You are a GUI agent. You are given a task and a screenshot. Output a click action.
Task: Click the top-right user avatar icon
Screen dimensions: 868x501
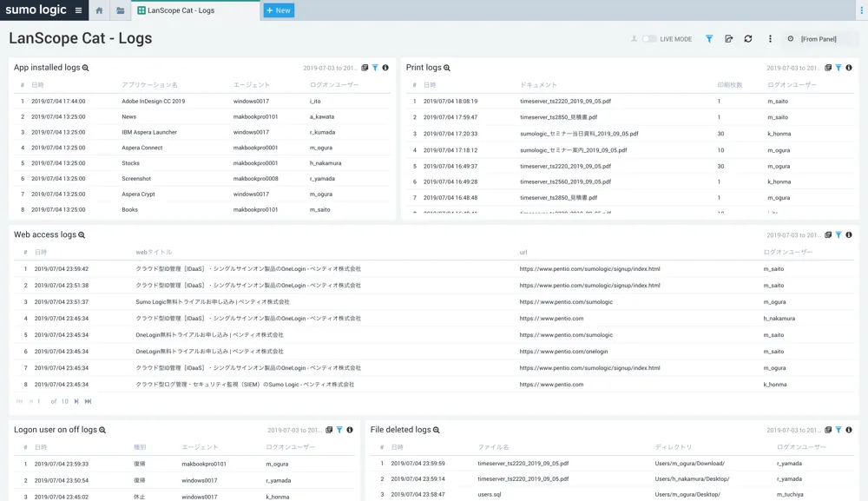[x=634, y=39]
